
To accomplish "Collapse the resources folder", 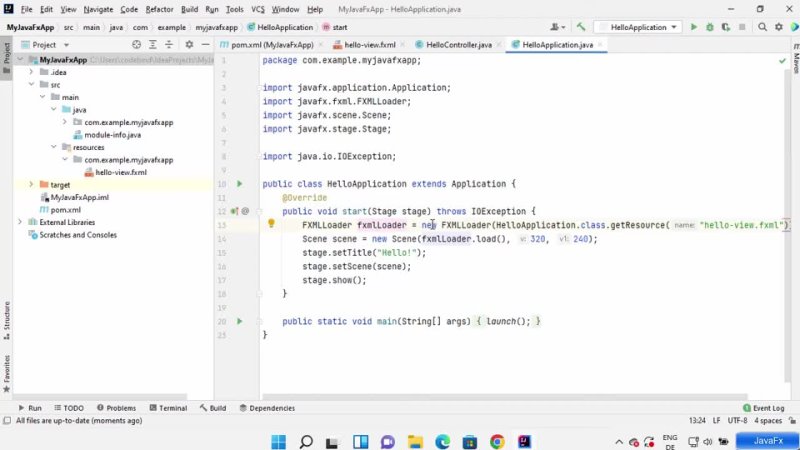I will tap(54, 147).
